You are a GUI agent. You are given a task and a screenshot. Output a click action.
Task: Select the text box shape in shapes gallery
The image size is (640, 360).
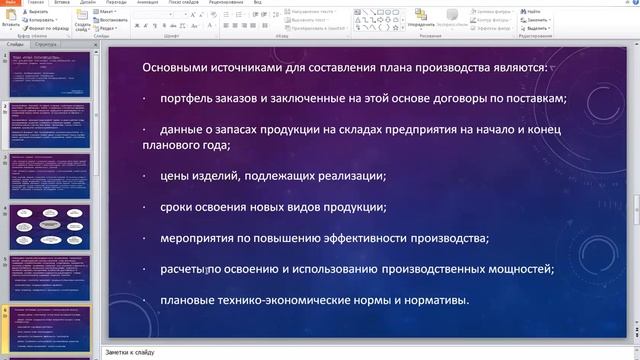click(x=358, y=12)
